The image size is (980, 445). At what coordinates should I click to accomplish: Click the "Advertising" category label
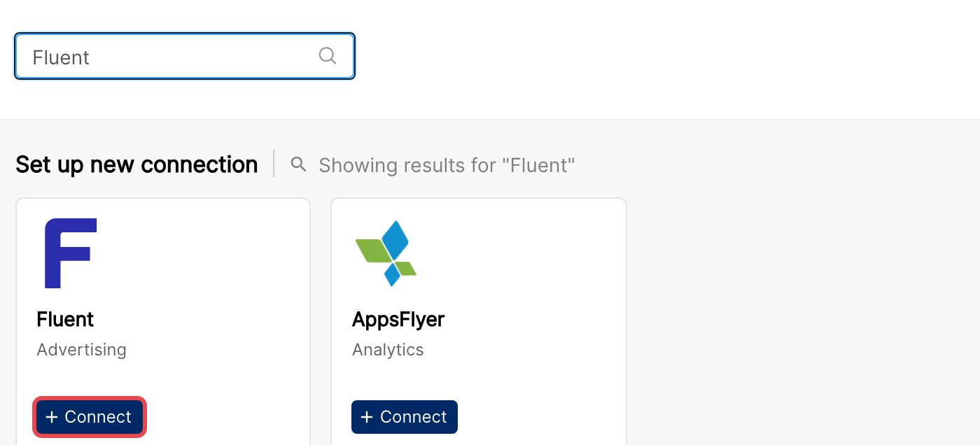click(81, 350)
